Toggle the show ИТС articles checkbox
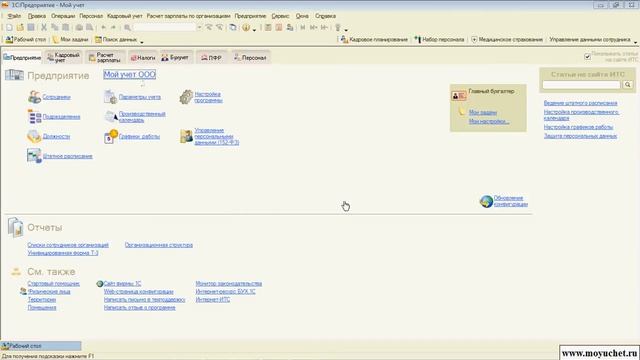The image size is (640, 360). [x=587, y=56]
